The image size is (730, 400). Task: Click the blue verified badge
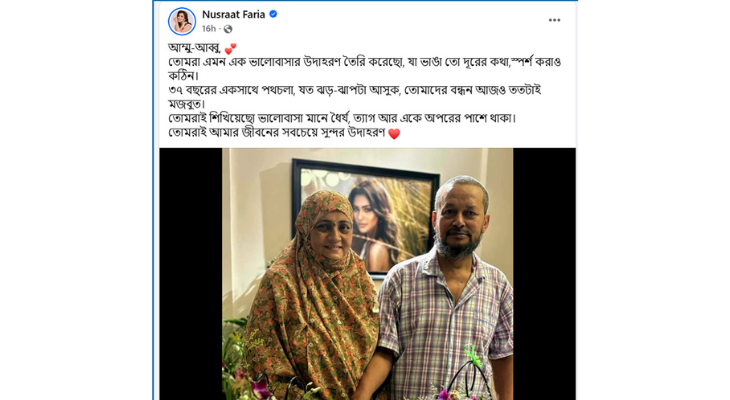pyautogui.click(x=273, y=14)
